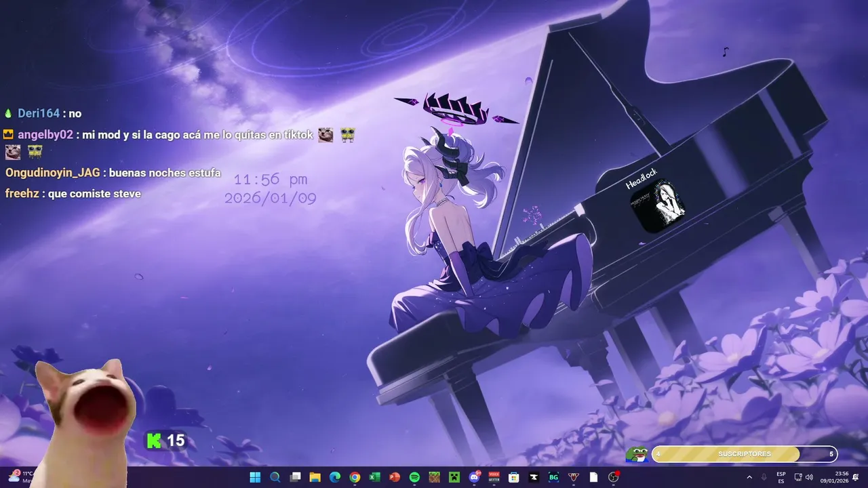Click the crown badge beside angelby02
The height and width of the screenshot is (488, 868).
pyautogui.click(x=9, y=134)
